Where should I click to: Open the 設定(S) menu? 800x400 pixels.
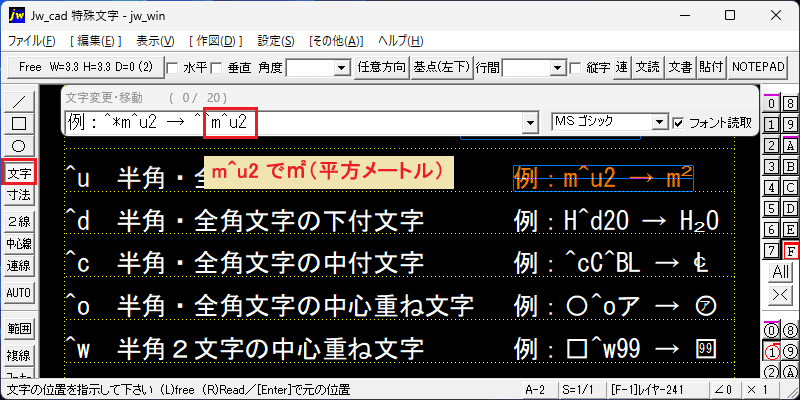[276, 41]
